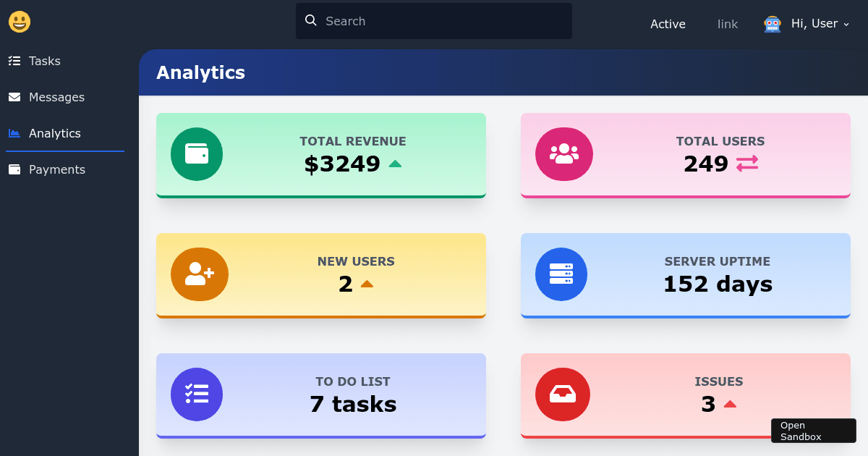Toggle the revenue upward trend indicator

tap(395, 164)
